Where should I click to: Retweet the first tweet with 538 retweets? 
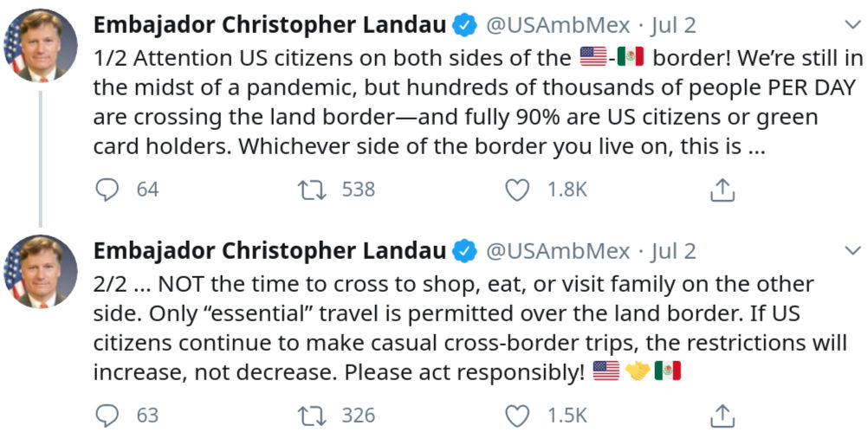312,190
